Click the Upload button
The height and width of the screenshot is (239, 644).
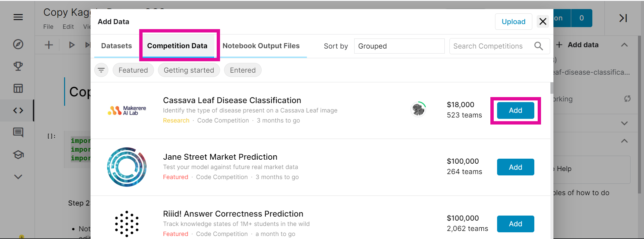[513, 22]
